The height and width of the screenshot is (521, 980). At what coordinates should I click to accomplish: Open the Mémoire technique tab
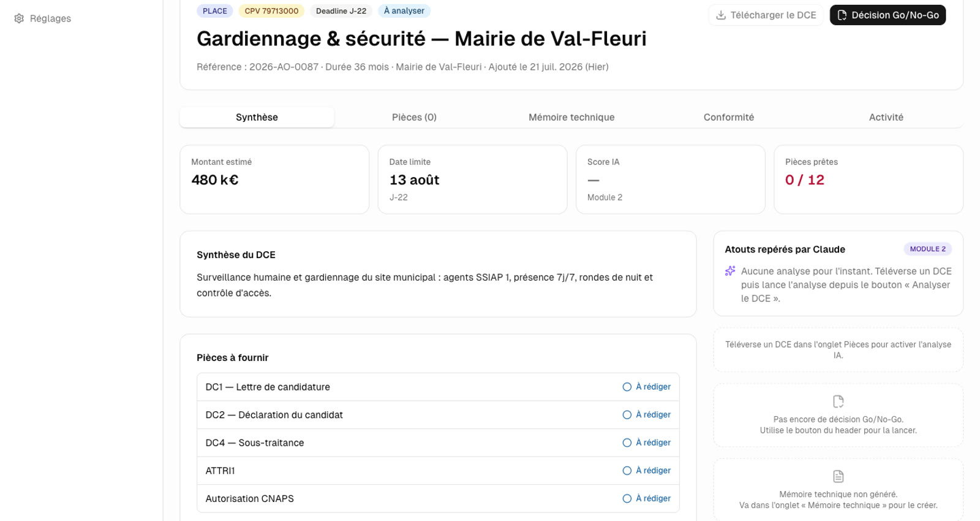pos(571,117)
